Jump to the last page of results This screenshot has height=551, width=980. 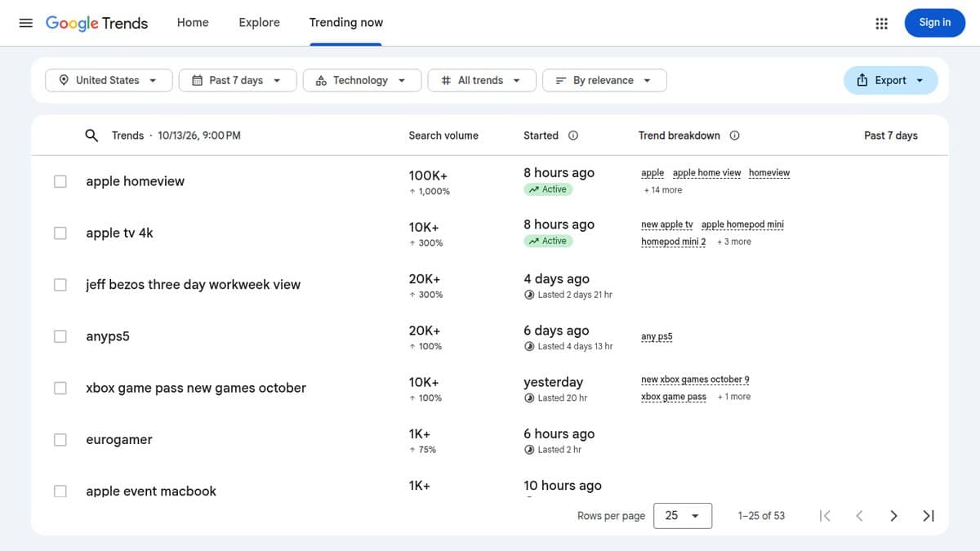click(x=929, y=516)
